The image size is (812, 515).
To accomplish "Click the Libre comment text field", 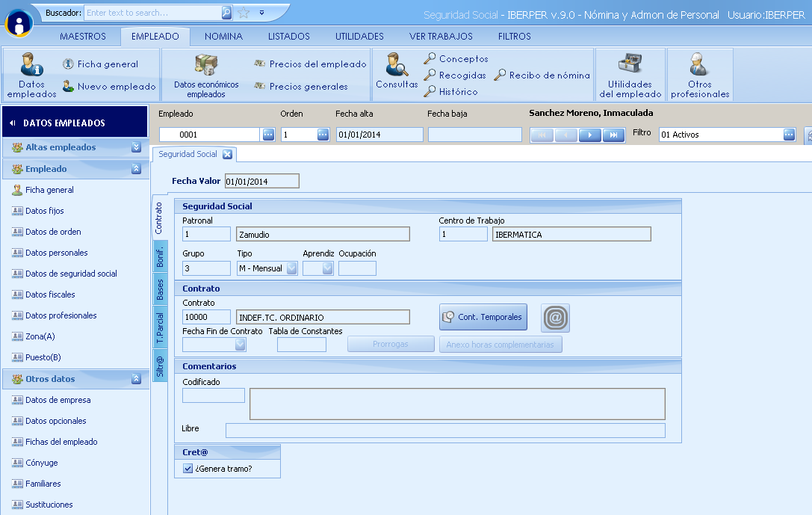I will tap(444, 430).
